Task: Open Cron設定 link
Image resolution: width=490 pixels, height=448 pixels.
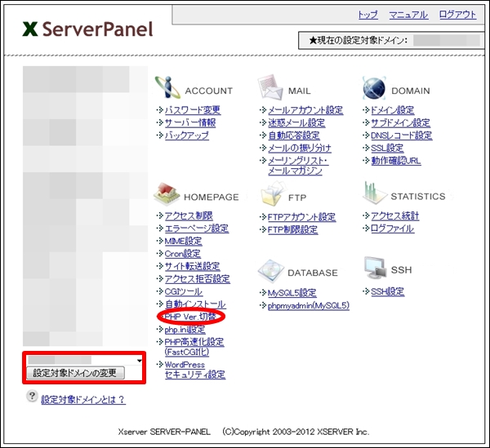Action: tap(182, 254)
